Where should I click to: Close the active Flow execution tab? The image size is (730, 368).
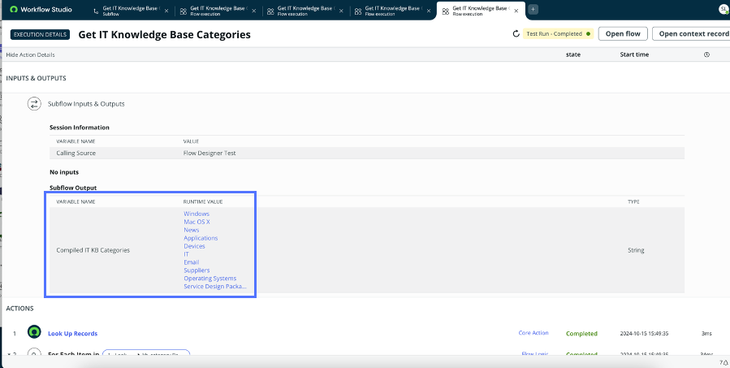(516, 11)
